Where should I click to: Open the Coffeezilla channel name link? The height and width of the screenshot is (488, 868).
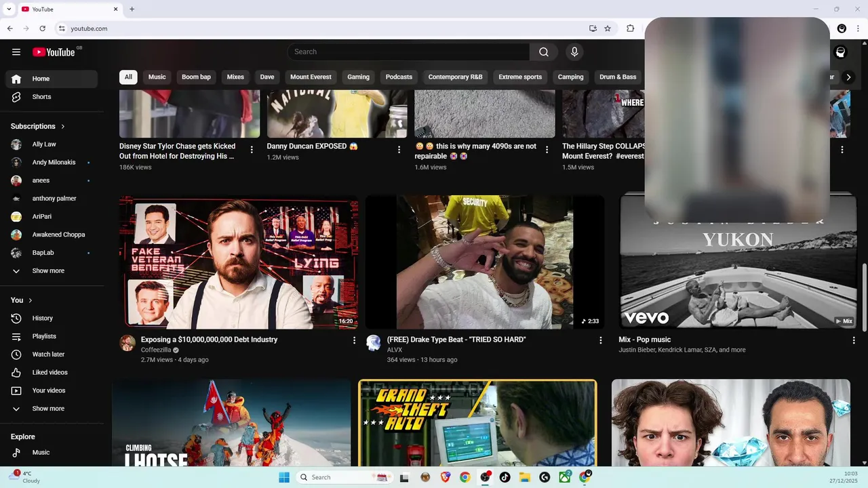tap(156, 350)
